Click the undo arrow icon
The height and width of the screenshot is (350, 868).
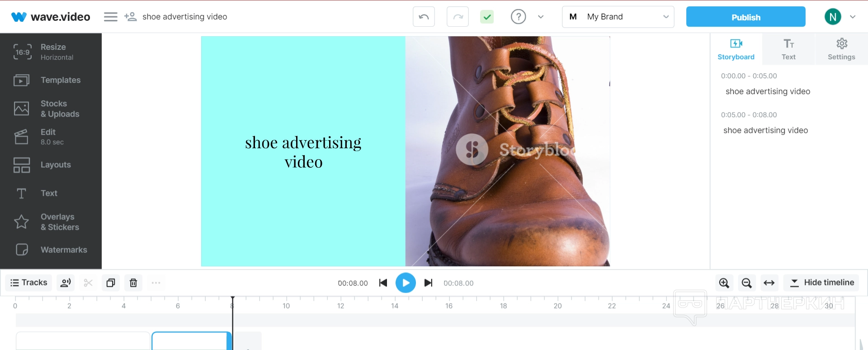coord(424,17)
